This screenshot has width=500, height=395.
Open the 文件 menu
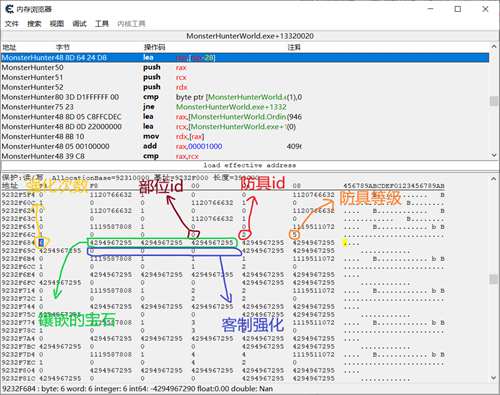coord(11,24)
